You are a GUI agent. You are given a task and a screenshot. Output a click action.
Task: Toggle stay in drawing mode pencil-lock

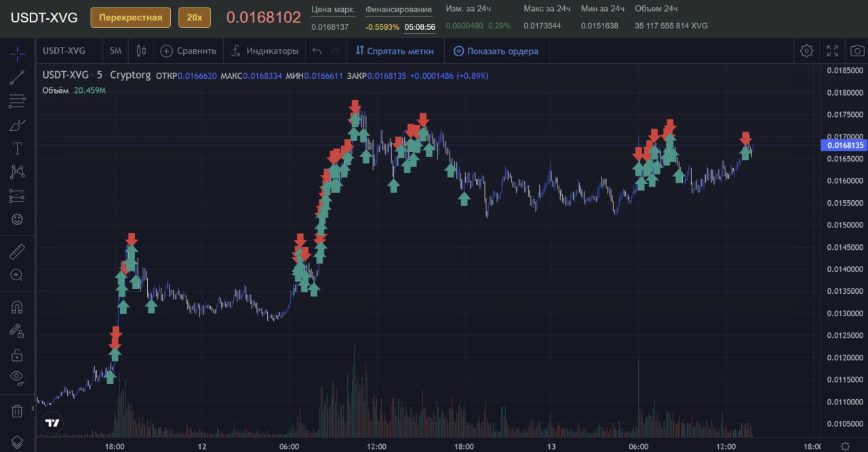tap(18, 331)
